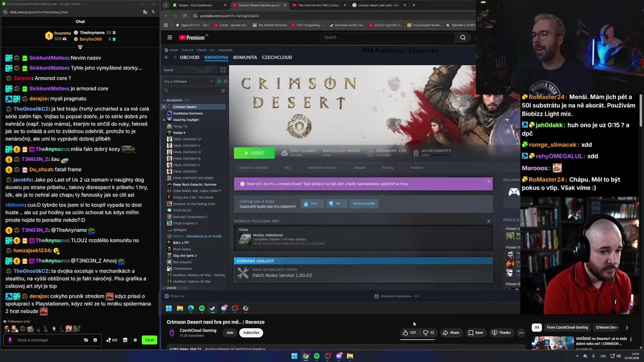Click the YouTube Premium logo
644x362 pixels.
click(193, 37)
